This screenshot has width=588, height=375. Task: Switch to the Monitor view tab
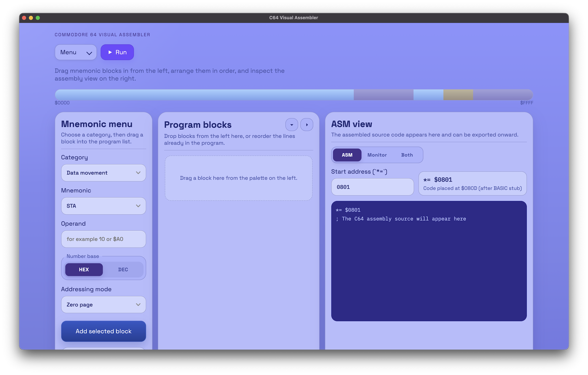coord(377,155)
